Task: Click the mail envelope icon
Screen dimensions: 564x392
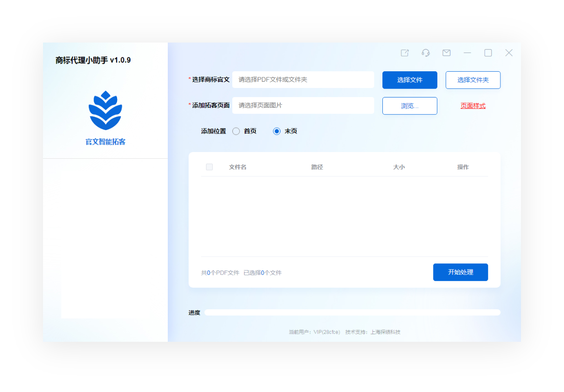Action: [x=446, y=53]
